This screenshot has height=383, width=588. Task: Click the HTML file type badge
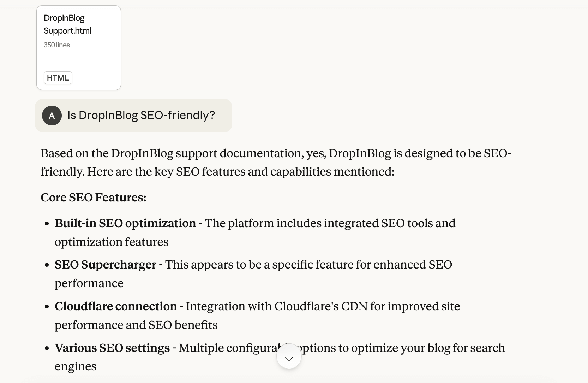coord(58,78)
